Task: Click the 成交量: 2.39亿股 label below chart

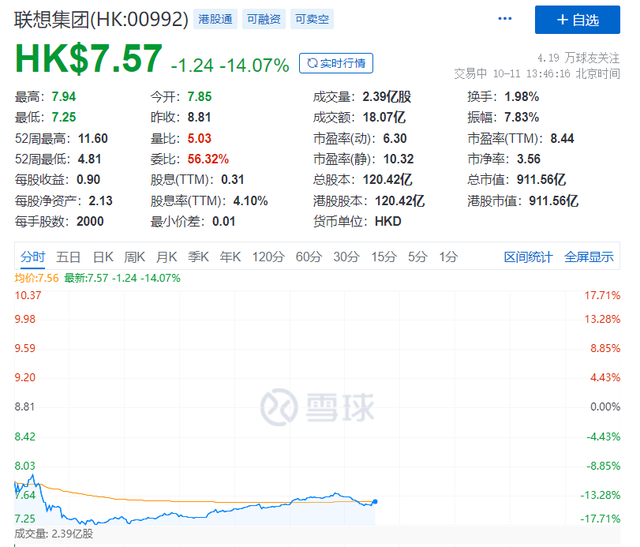Action: [x=54, y=534]
